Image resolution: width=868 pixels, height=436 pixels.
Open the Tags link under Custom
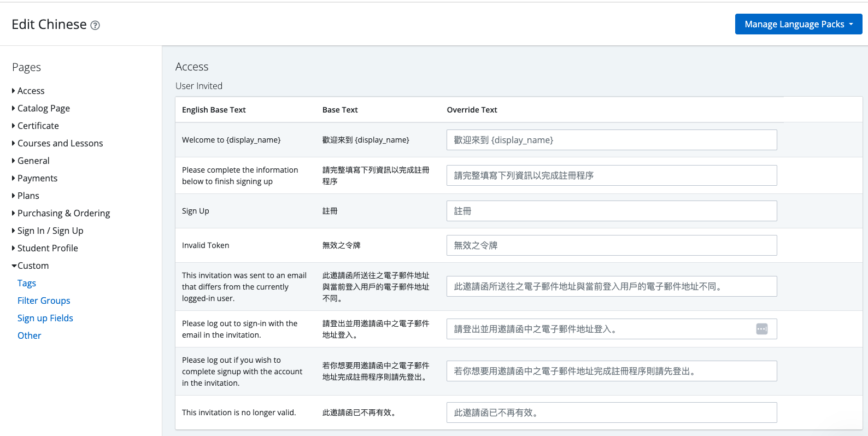tap(27, 283)
